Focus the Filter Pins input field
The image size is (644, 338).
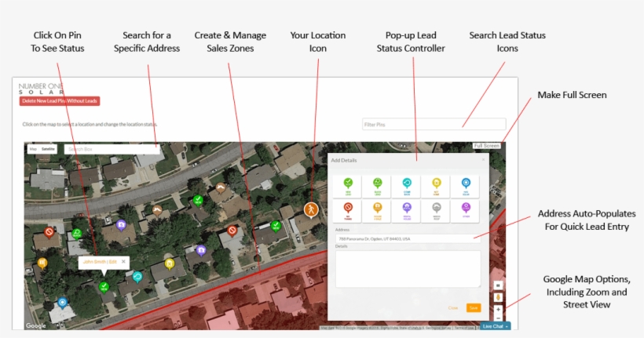tap(423, 125)
